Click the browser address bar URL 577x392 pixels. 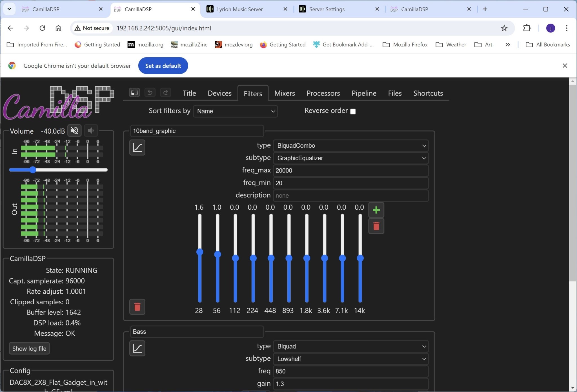click(x=164, y=28)
